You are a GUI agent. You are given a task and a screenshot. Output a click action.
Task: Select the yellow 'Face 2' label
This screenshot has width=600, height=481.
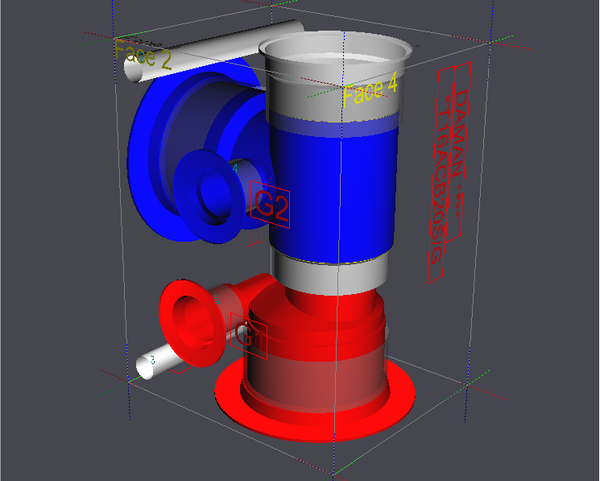point(143,56)
